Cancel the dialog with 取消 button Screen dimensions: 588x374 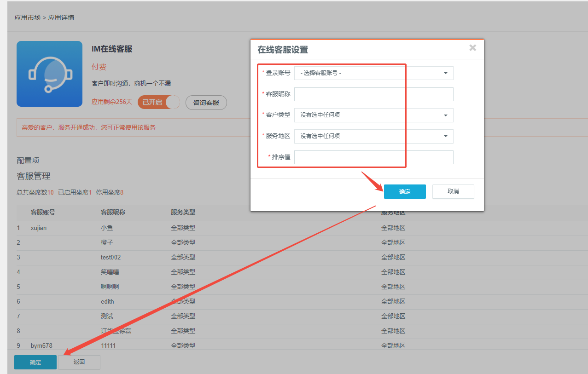click(453, 191)
